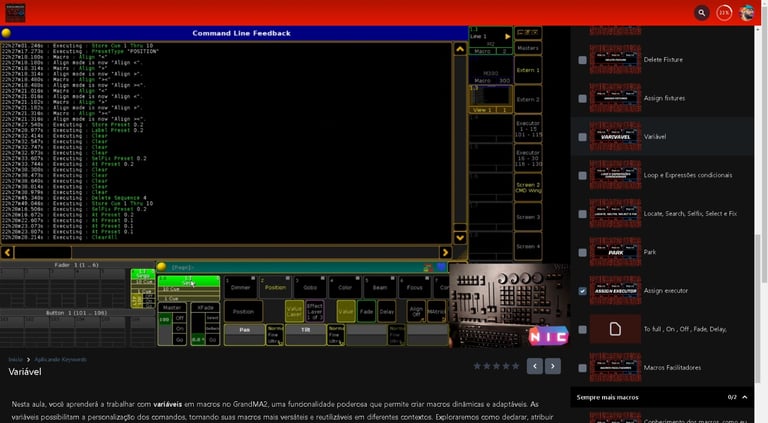
Task: Open the Início breadcrumb link
Action: tap(15, 359)
